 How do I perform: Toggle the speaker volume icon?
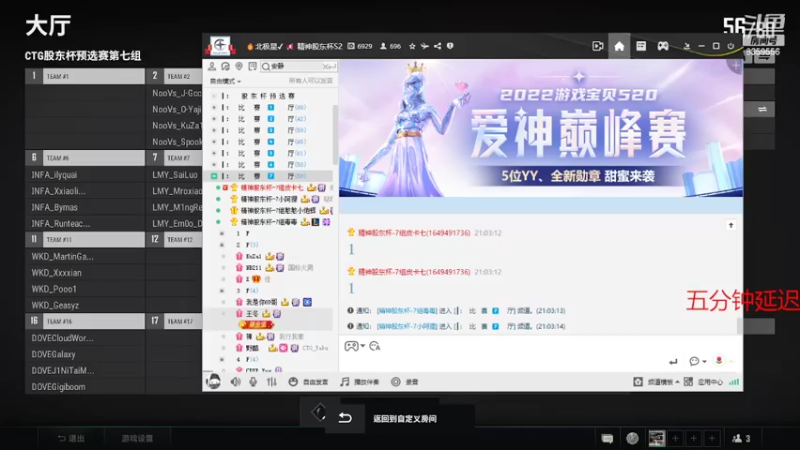coord(235,382)
